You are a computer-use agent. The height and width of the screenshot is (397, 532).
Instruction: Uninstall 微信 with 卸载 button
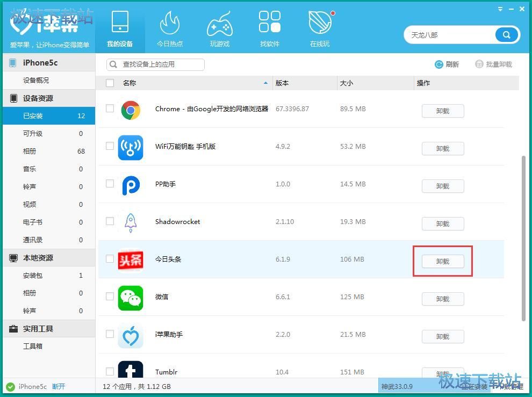coord(443,299)
